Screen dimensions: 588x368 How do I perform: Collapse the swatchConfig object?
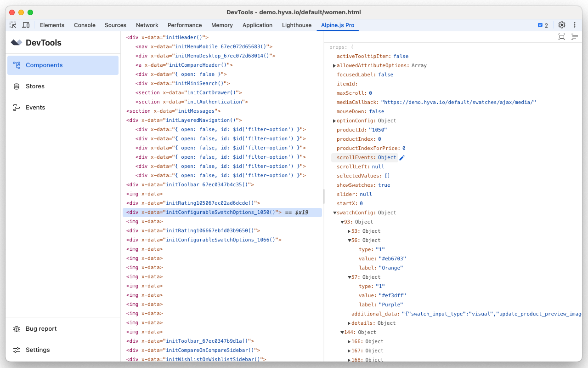(x=334, y=213)
